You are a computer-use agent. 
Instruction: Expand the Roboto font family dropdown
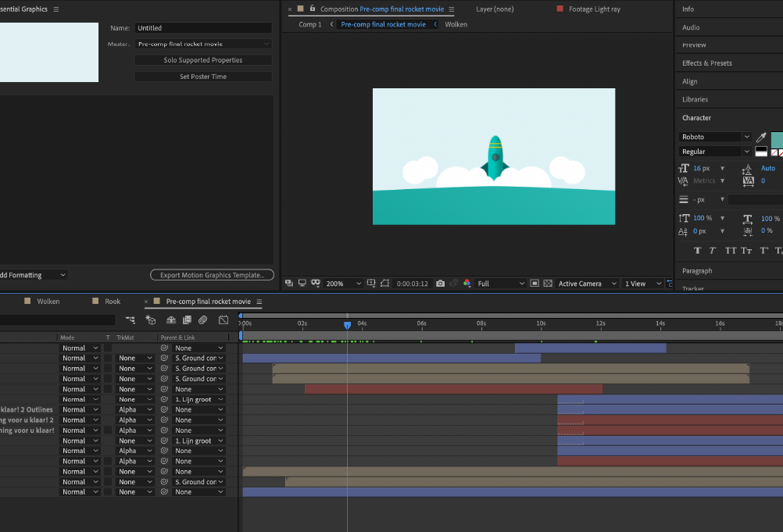[716, 137]
